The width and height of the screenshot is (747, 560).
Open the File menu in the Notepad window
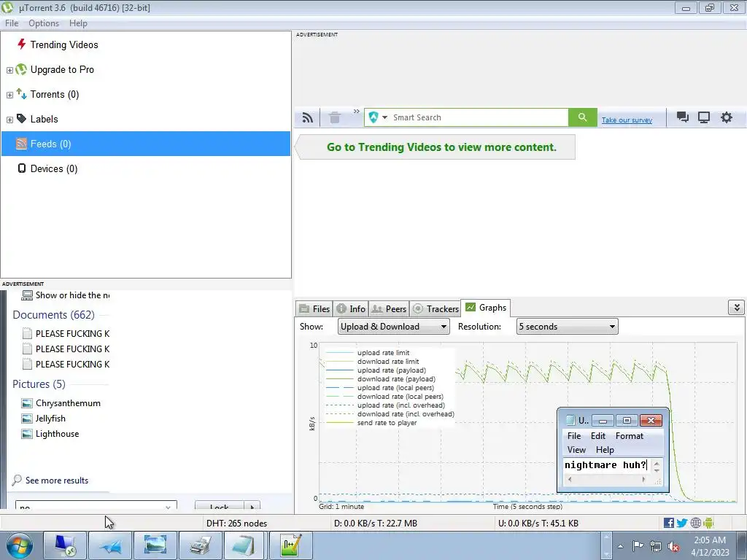[574, 436]
